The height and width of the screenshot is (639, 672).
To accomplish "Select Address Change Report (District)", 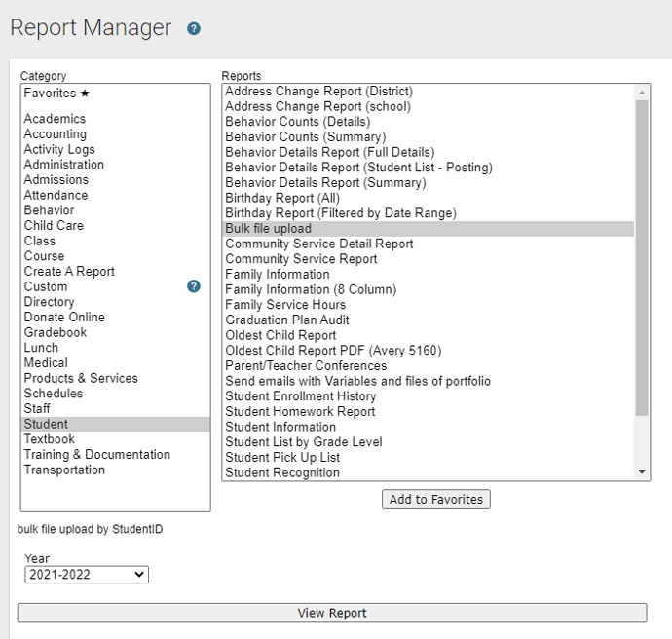I will tap(318, 92).
